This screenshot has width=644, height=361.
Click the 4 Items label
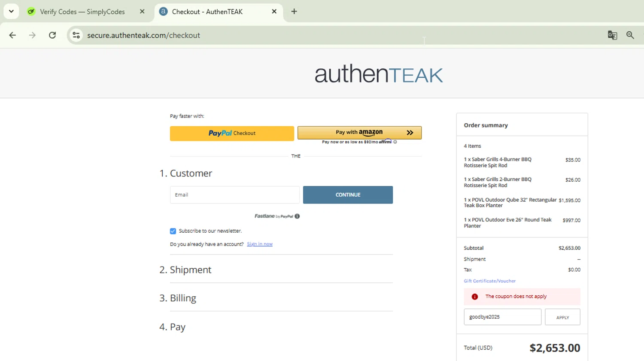[472, 146]
